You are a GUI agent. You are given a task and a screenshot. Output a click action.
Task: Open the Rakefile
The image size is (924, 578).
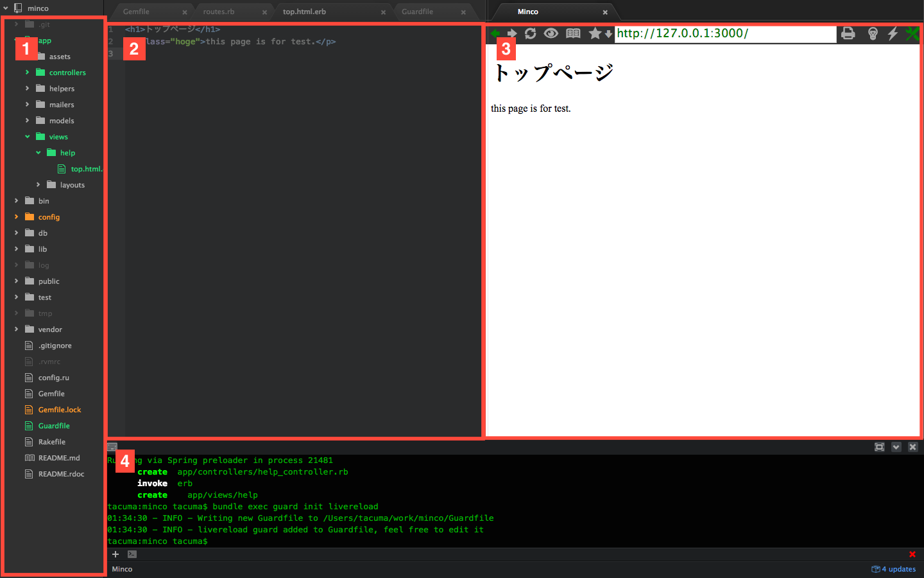45,442
